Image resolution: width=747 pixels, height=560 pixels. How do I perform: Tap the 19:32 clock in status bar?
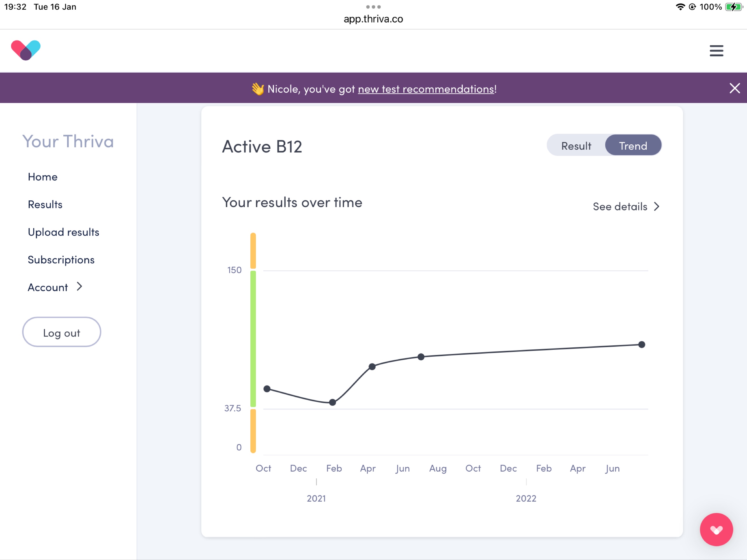tap(15, 7)
